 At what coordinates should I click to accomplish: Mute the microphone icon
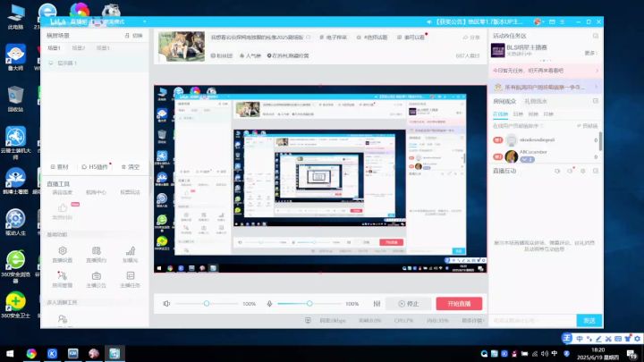pyautogui.click(x=269, y=304)
